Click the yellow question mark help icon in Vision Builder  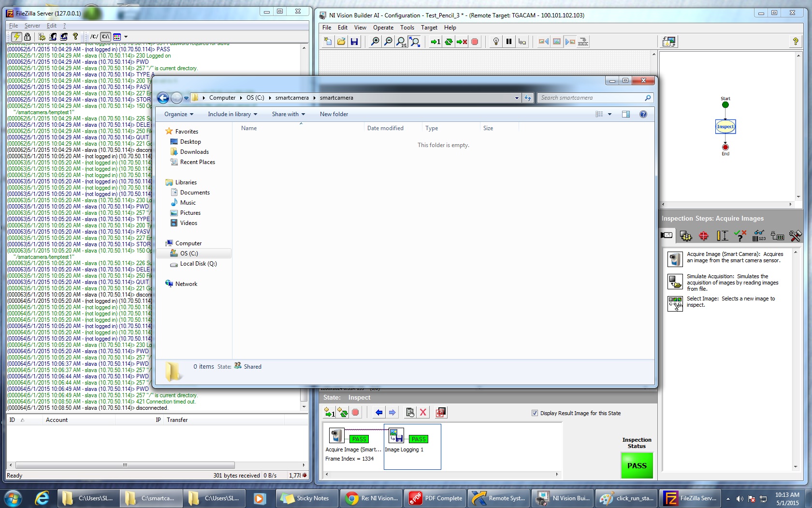[795, 42]
